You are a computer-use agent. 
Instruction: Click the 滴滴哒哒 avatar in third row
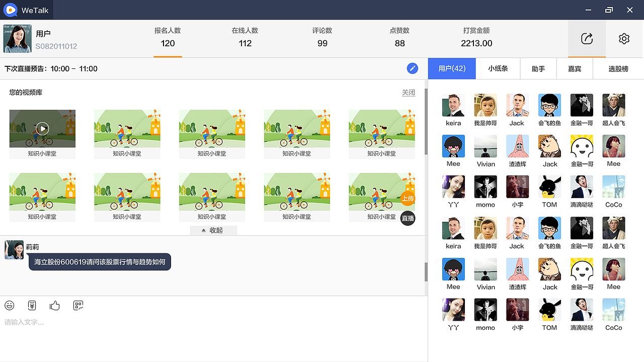pyautogui.click(x=582, y=187)
